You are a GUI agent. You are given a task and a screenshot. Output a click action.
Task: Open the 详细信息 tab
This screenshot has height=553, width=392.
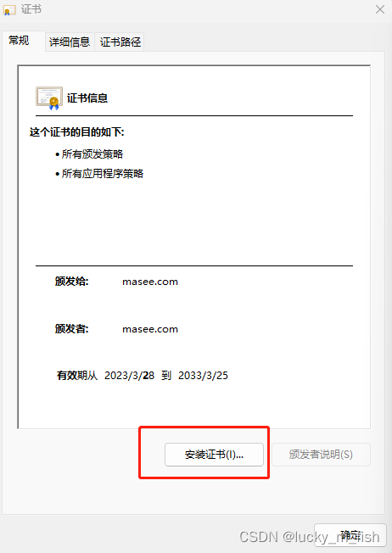[x=70, y=42]
